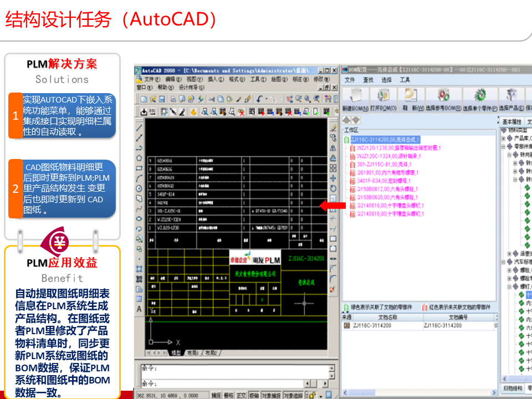Switch to 归档结构 bottom tab
This screenshot has height=399, width=532.
(x=513, y=388)
